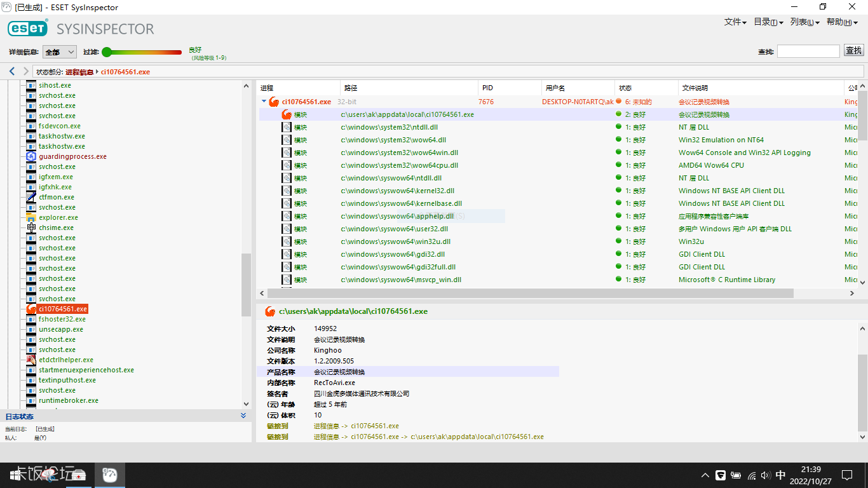Click the explorer.exe folder icon
The image size is (868, 488).
31,217
